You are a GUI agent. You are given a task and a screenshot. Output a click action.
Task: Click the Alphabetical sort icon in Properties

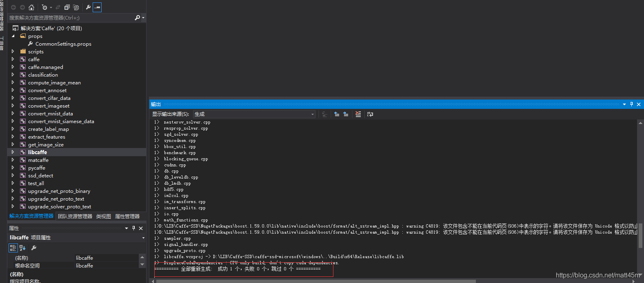[22, 248]
